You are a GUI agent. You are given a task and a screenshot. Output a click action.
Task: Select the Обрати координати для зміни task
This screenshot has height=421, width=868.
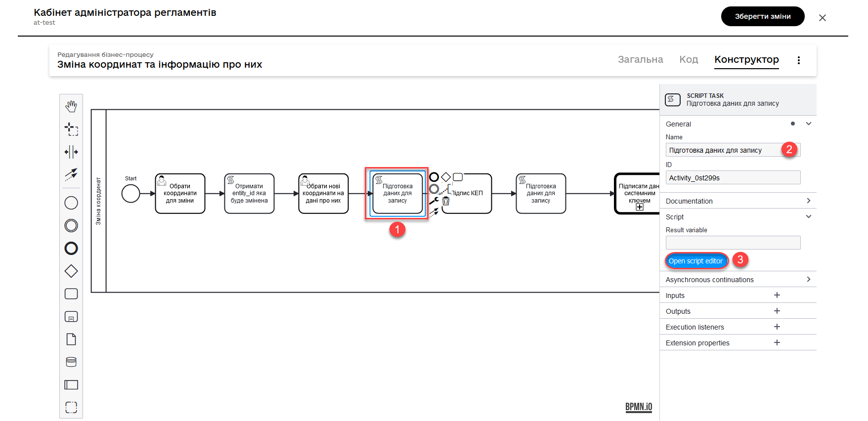(180, 193)
